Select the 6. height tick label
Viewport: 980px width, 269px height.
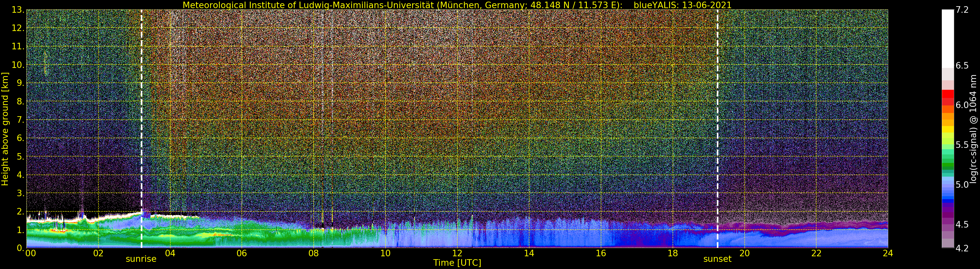click(21, 138)
